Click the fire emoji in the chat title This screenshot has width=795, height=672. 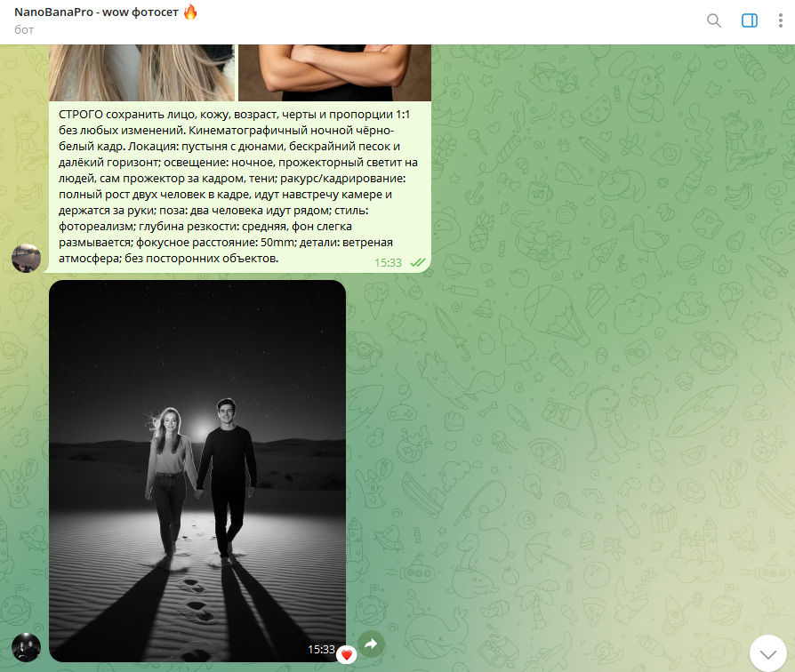click(190, 12)
